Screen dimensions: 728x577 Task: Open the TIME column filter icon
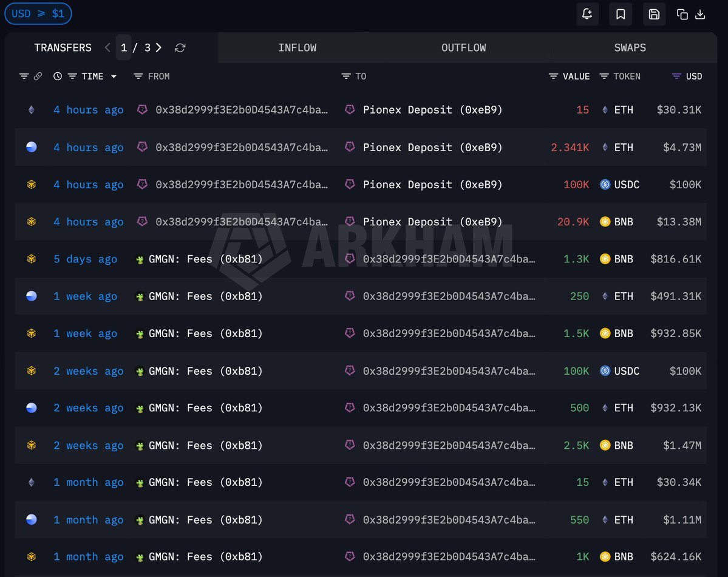(72, 76)
